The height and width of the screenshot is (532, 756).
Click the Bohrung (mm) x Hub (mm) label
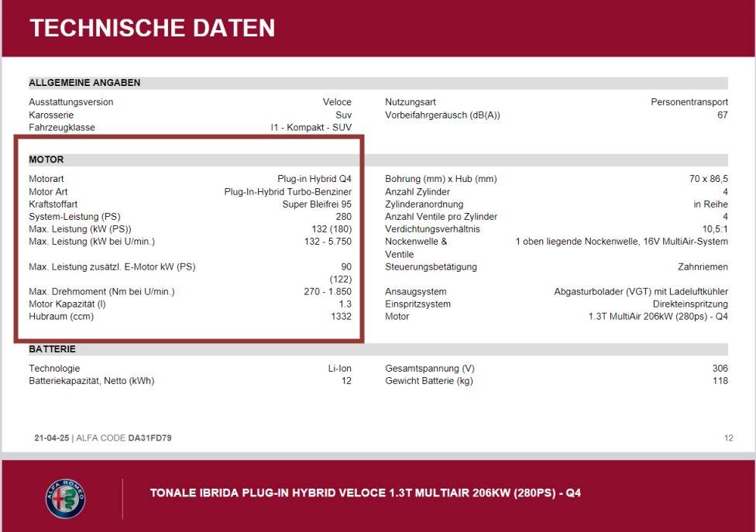click(x=442, y=179)
